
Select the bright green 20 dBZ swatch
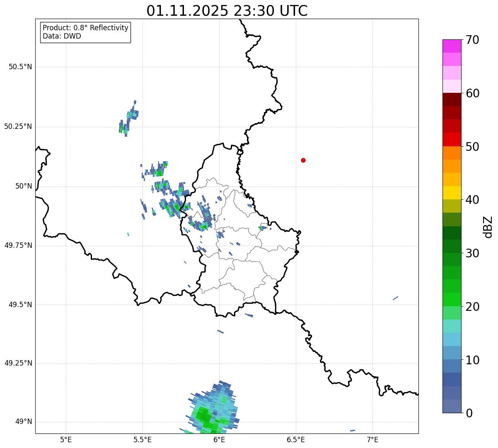coord(452,300)
